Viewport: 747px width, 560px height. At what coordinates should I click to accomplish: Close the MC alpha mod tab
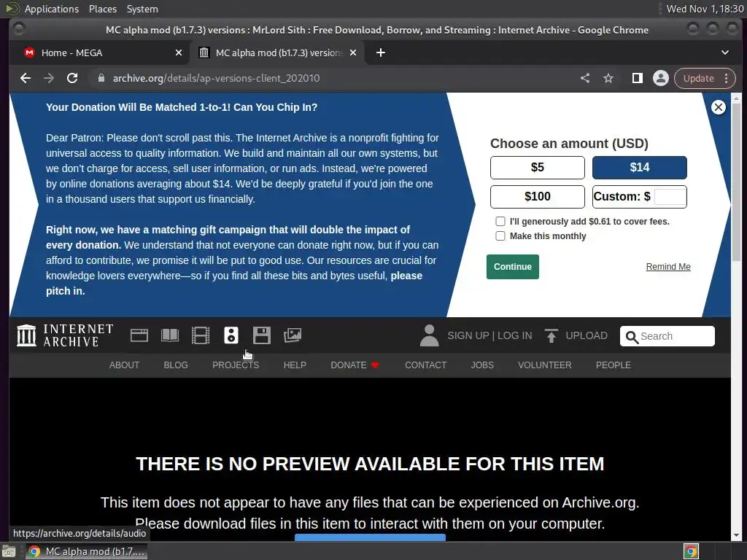click(353, 52)
